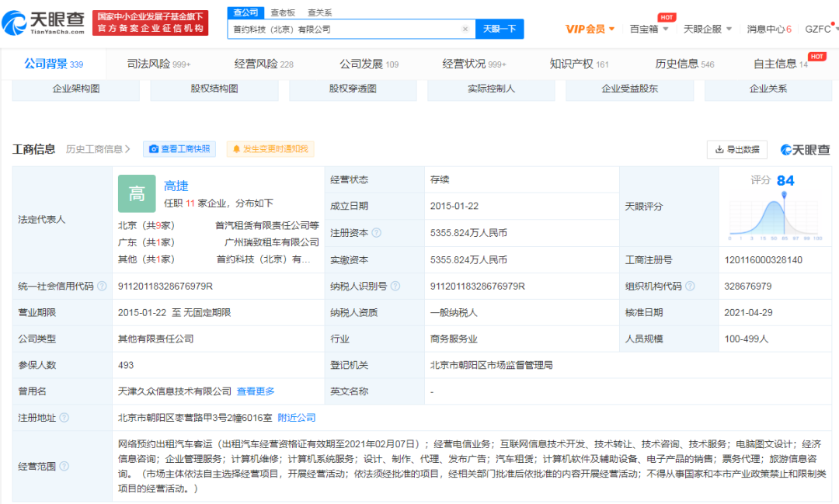
Task: Click 首汽租赁有限责任公司等 company link
Action: click(x=267, y=226)
